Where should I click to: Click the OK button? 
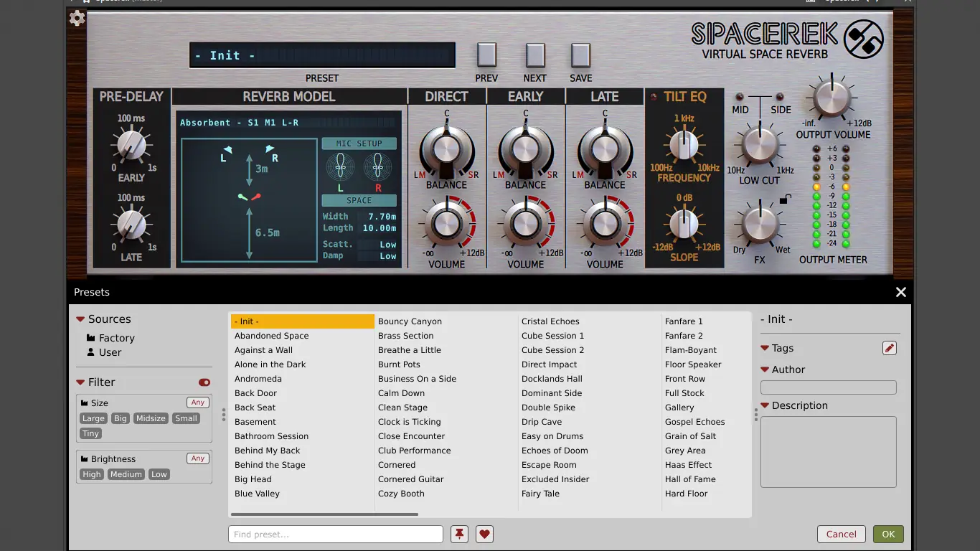click(x=888, y=534)
